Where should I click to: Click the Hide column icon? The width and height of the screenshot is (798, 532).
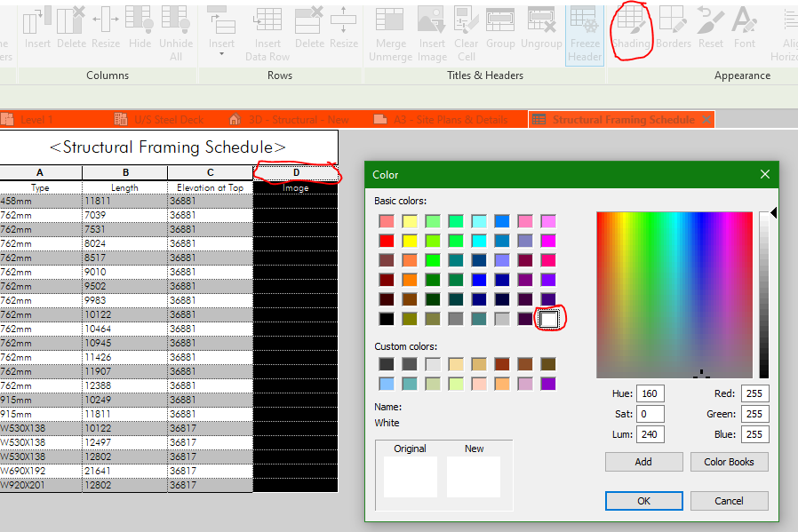(x=140, y=20)
